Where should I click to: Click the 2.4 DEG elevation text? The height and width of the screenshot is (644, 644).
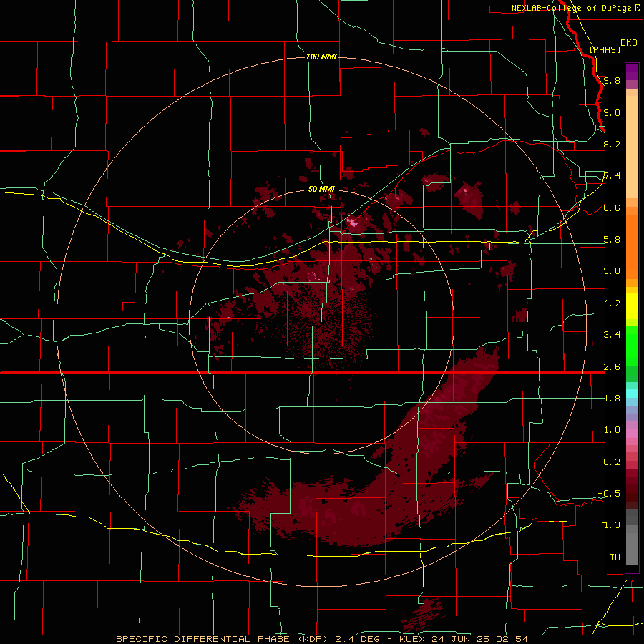click(358, 639)
